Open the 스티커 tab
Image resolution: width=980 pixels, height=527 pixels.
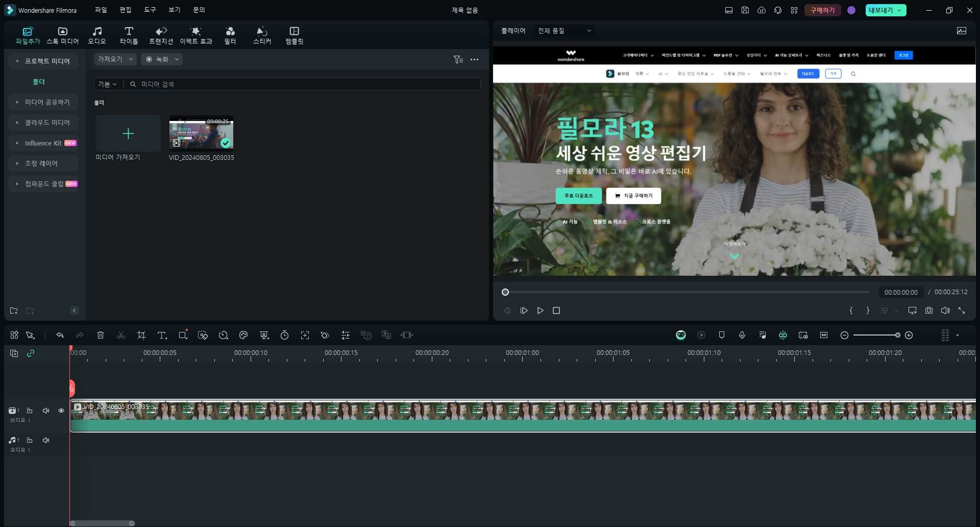coord(262,35)
